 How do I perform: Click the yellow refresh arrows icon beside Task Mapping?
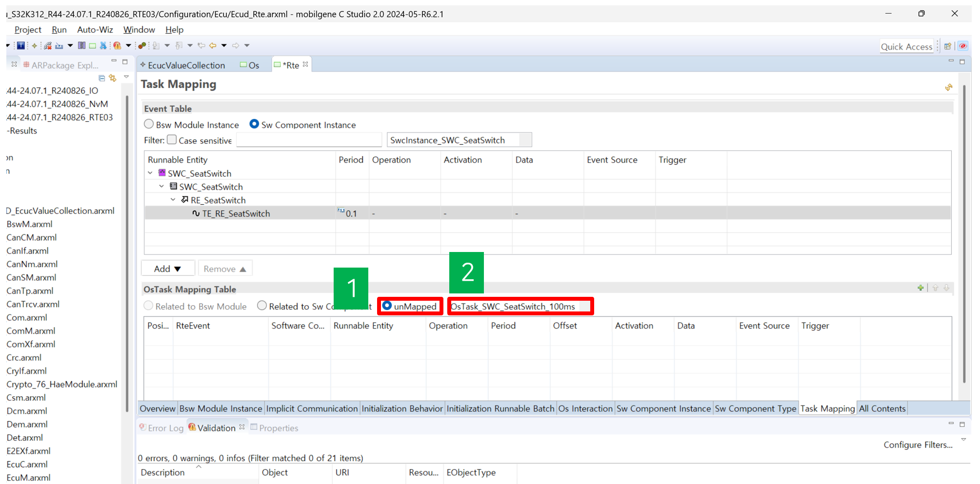pos(948,87)
